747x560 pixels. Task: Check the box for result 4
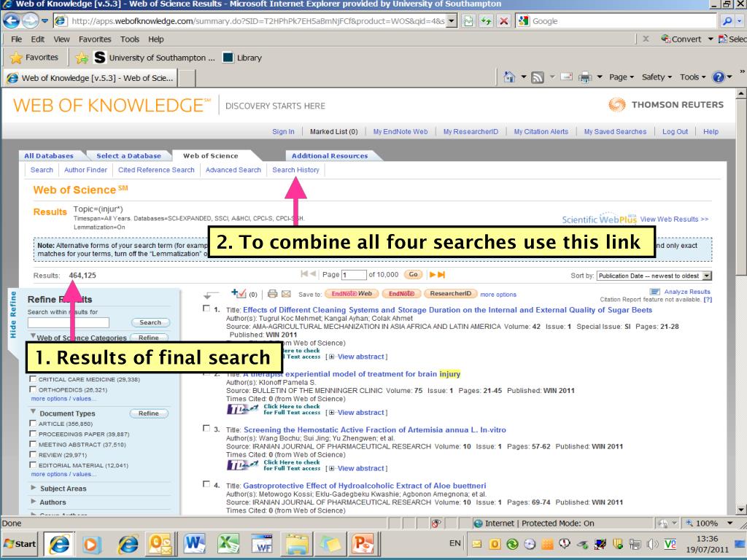[206, 484]
